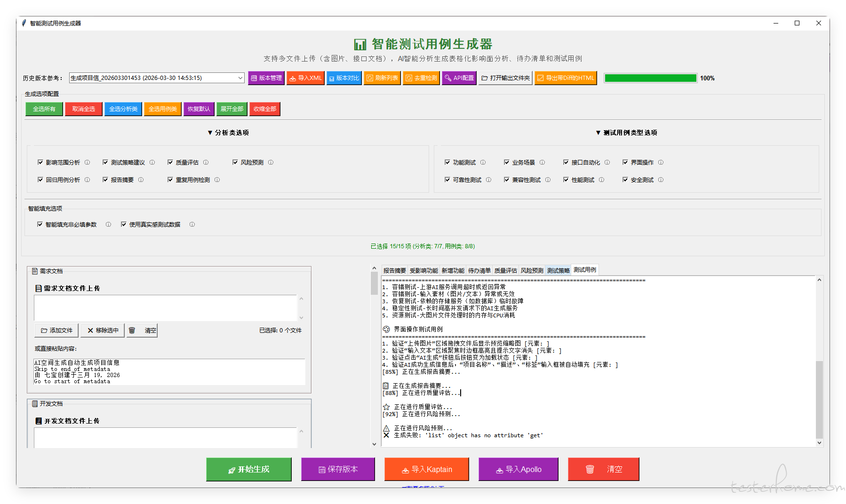Switch to 报告摘要 tab
Screen dimensions: 846x504
(x=394, y=271)
